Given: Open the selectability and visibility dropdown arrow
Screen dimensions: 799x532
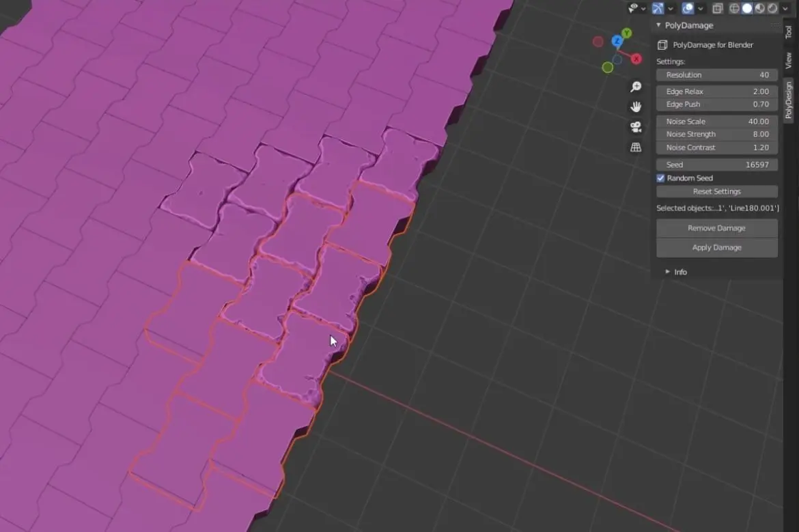Looking at the screenshot, I should coord(643,9).
